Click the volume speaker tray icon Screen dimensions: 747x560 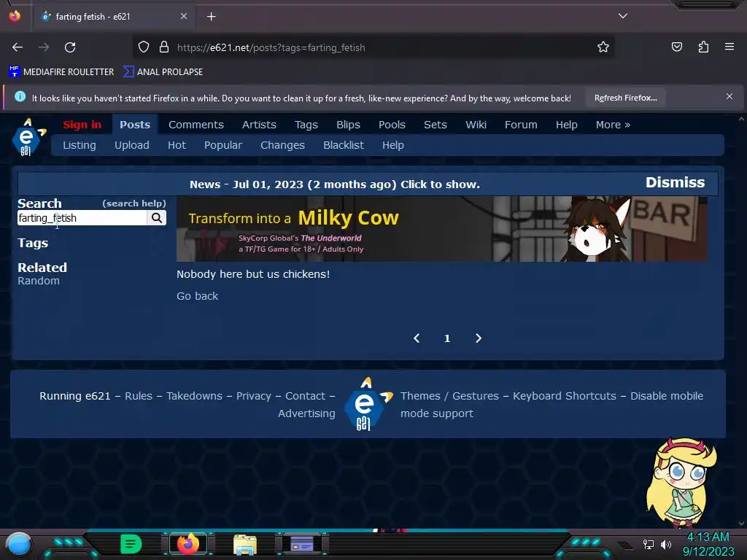click(666, 544)
